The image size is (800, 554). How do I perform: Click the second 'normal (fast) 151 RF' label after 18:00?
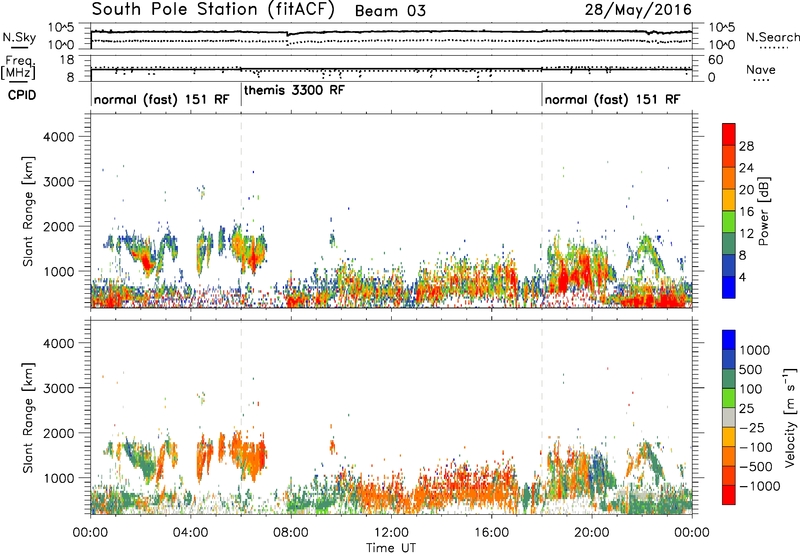612,99
